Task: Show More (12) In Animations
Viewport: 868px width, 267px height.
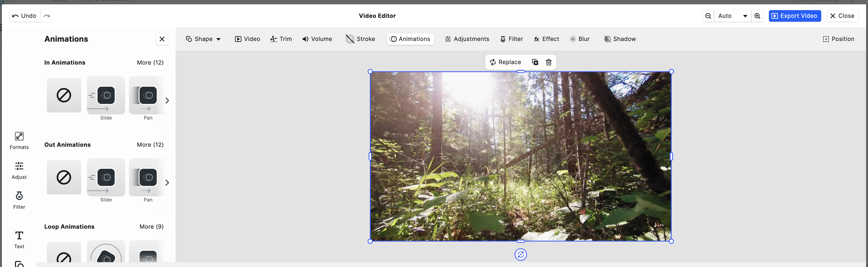Action: click(x=150, y=63)
